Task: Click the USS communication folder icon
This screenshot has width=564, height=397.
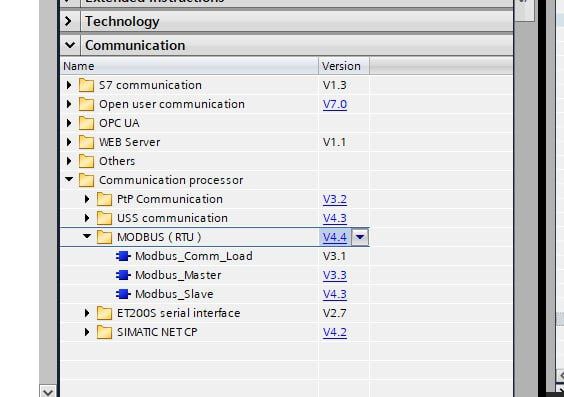Action: 104,218
